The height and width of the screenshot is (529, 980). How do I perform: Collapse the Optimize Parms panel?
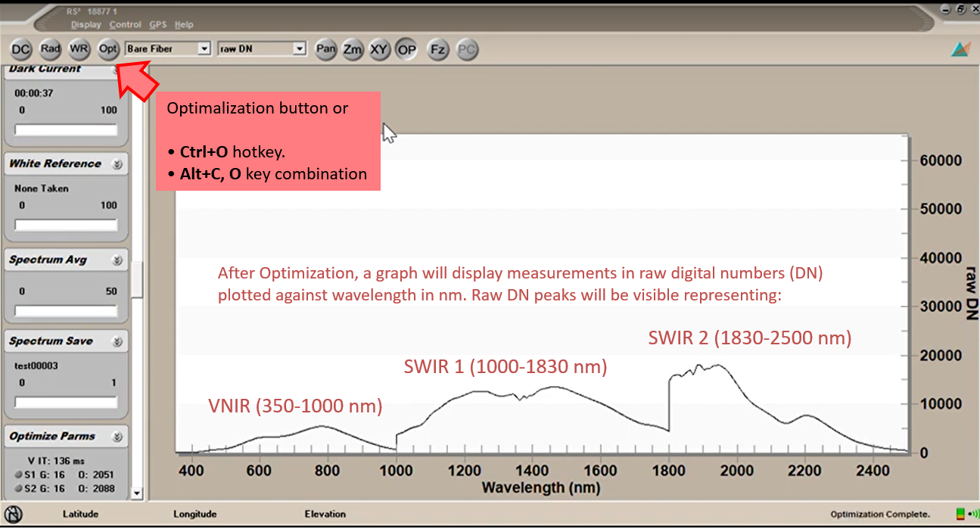[x=117, y=437]
